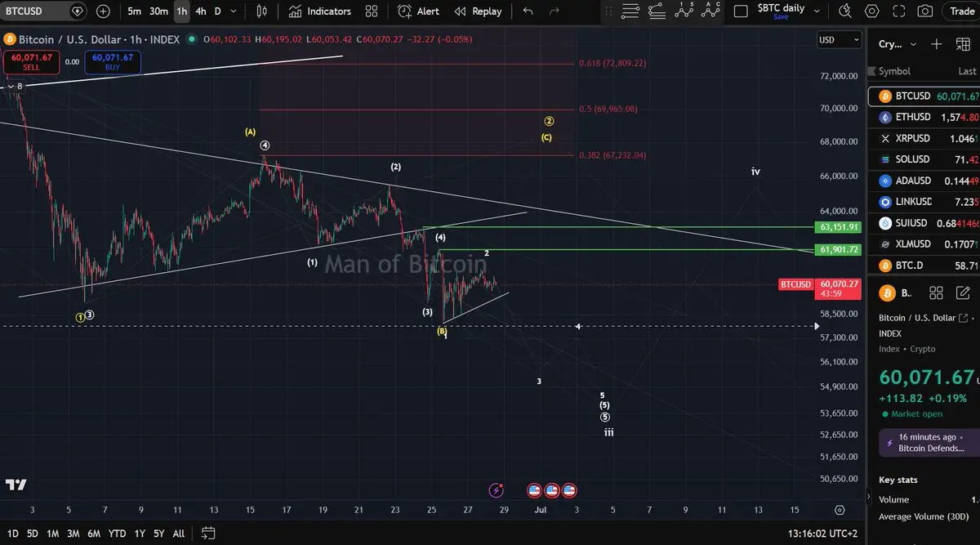The height and width of the screenshot is (545, 980).
Task: Select ETHUSD in the watchlist
Action: (924, 117)
